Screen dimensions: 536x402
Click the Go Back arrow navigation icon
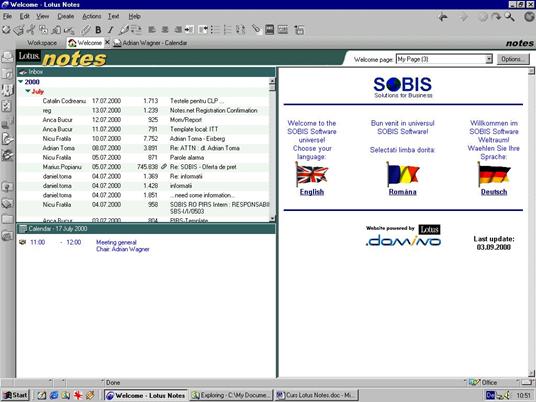point(443,17)
